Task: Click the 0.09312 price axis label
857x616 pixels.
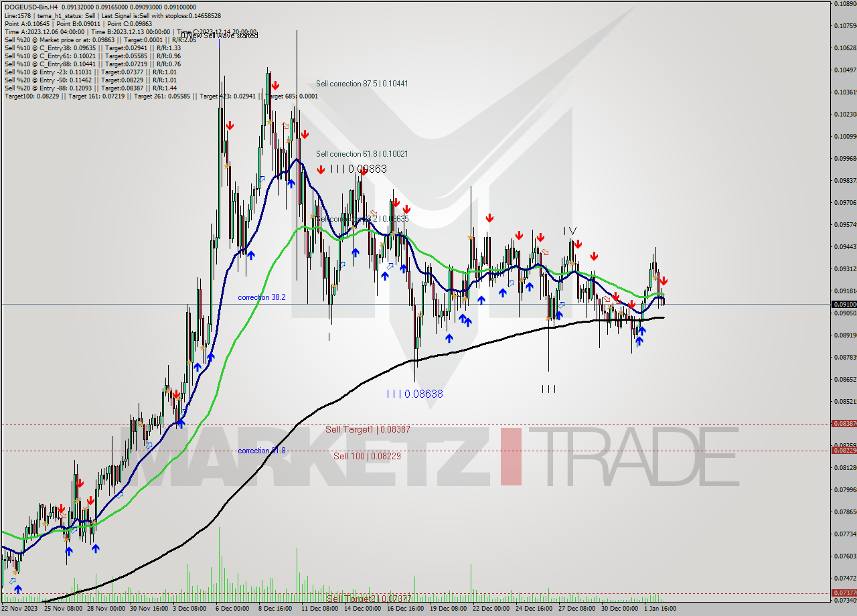Action: [x=845, y=268]
